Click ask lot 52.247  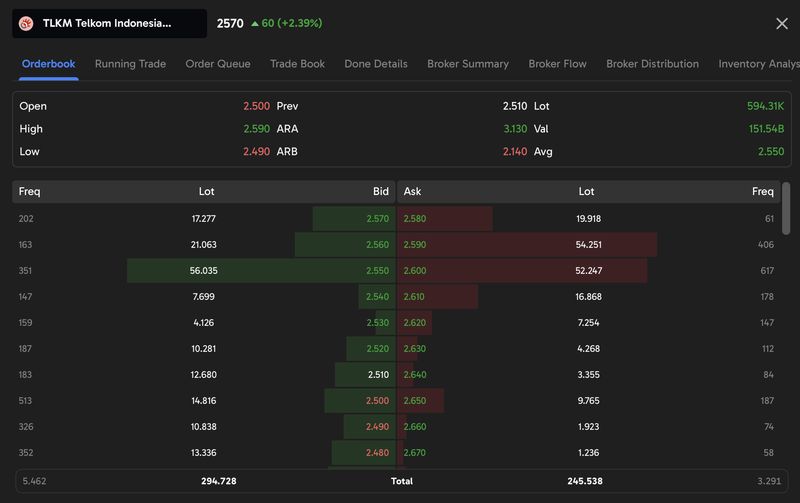pos(588,270)
